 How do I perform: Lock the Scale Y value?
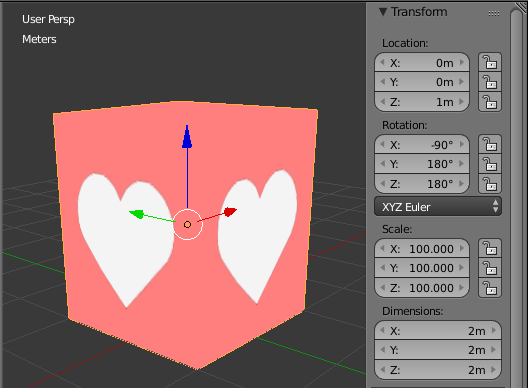tap(490, 268)
